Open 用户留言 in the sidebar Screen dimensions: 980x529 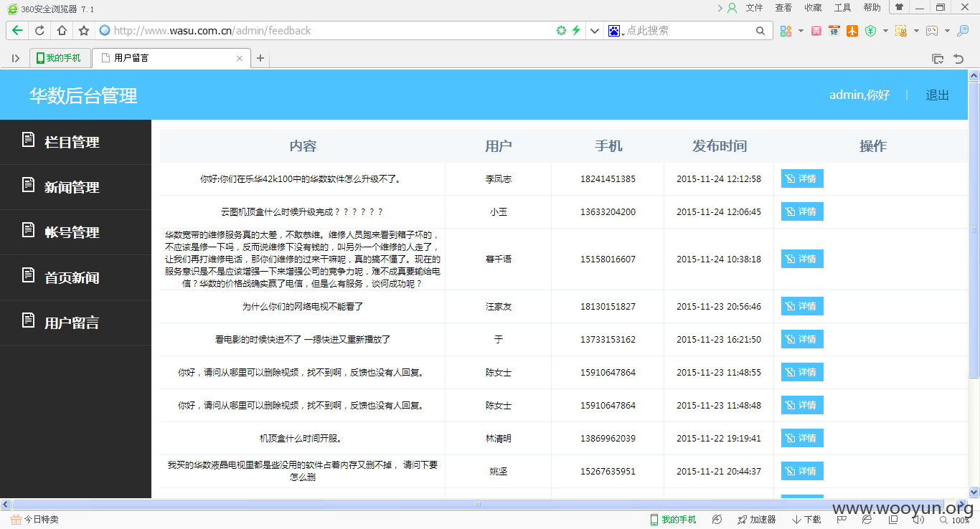coord(75,323)
